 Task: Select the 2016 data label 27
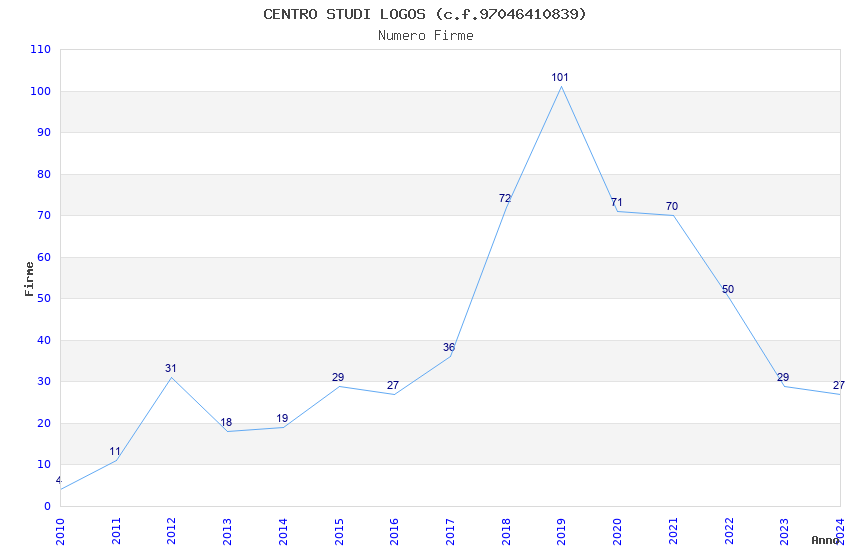tap(393, 385)
